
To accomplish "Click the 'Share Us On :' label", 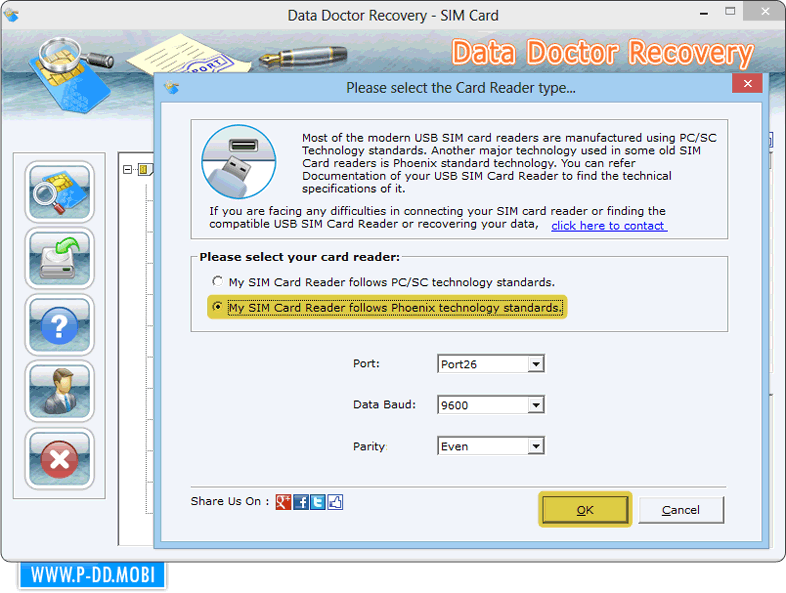I will pyautogui.click(x=230, y=501).
